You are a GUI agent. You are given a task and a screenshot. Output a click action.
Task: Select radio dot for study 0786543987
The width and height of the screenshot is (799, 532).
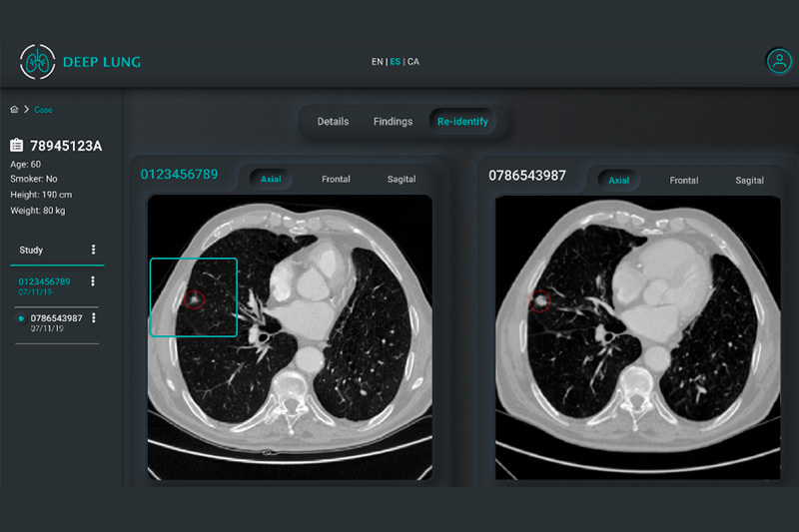coord(22,318)
